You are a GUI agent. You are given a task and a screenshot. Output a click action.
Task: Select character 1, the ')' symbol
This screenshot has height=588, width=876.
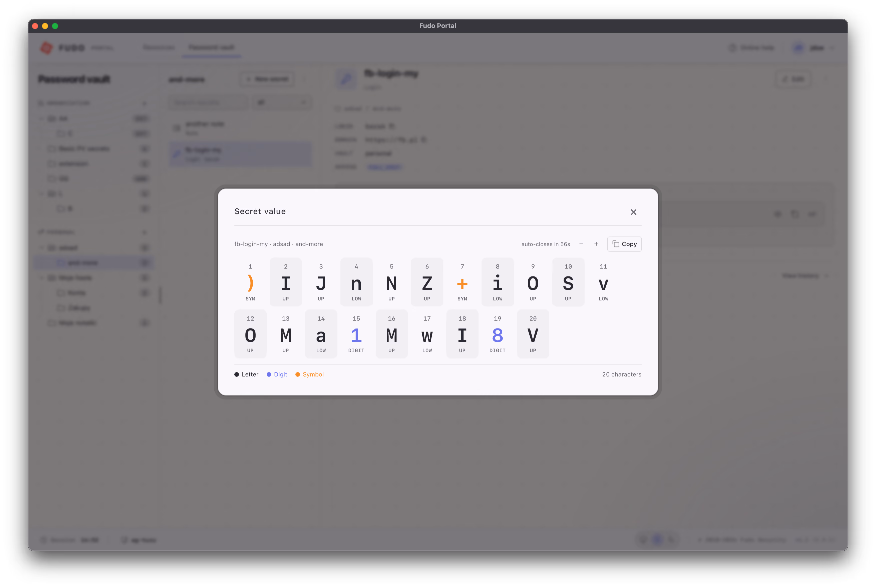[x=250, y=282]
